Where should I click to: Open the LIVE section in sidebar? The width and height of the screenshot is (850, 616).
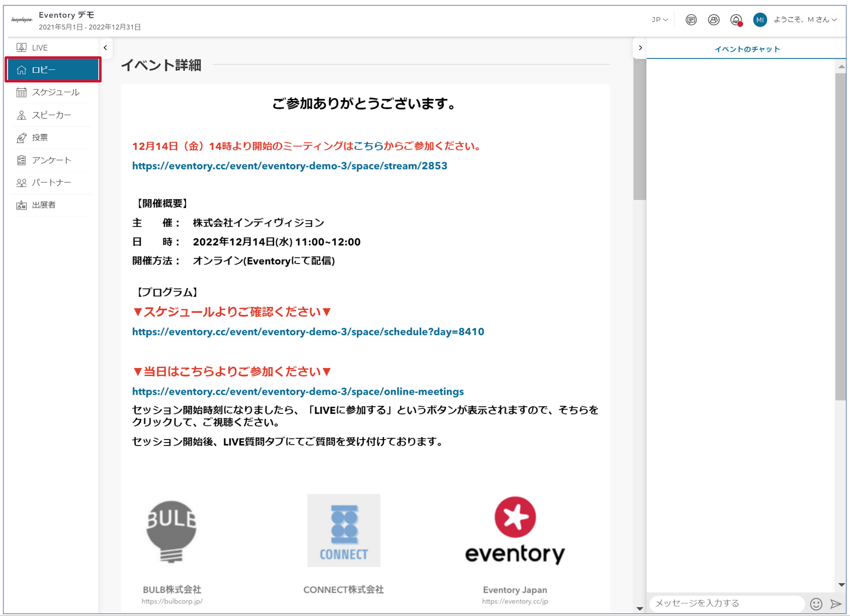pyautogui.click(x=51, y=48)
